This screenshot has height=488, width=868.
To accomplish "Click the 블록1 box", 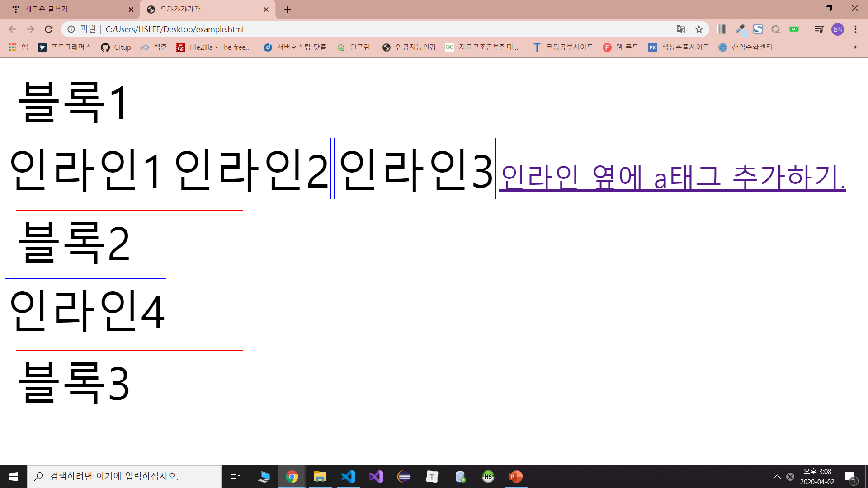I will pyautogui.click(x=129, y=99).
